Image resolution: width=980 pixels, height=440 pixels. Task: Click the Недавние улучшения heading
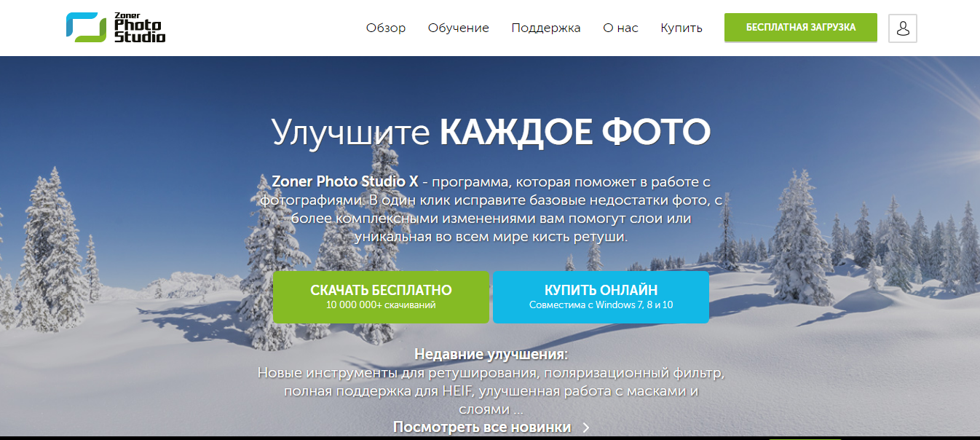point(491,355)
